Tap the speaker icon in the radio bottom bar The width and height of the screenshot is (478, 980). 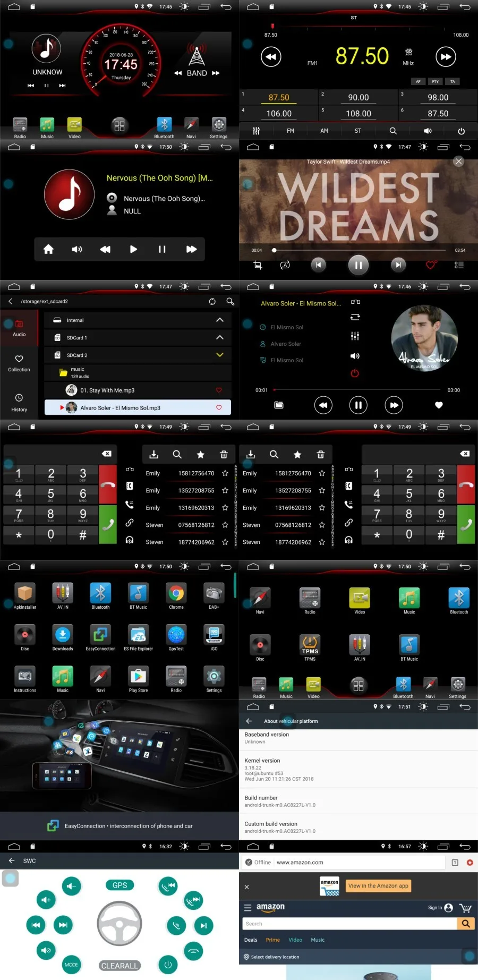[x=428, y=131]
